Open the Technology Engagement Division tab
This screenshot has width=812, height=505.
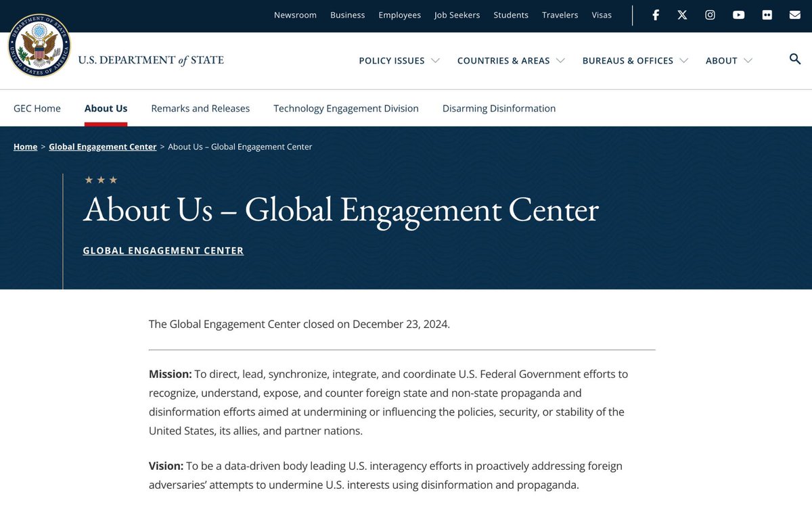pos(346,108)
